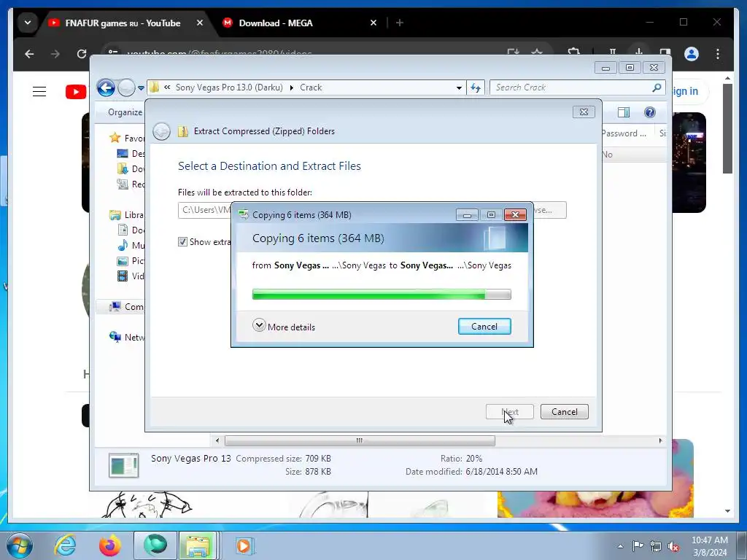Screen dimensions: 747x560
Task: Click the Videos library icon
Action: (x=123, y=276)
